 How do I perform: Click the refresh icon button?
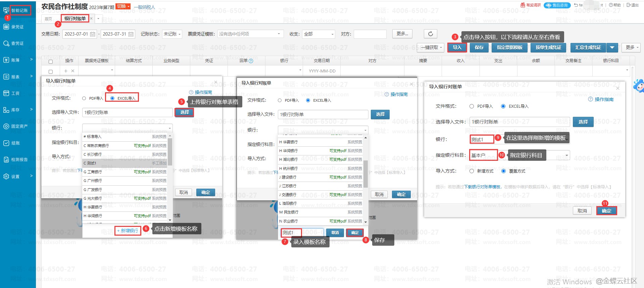pos(430,34)
